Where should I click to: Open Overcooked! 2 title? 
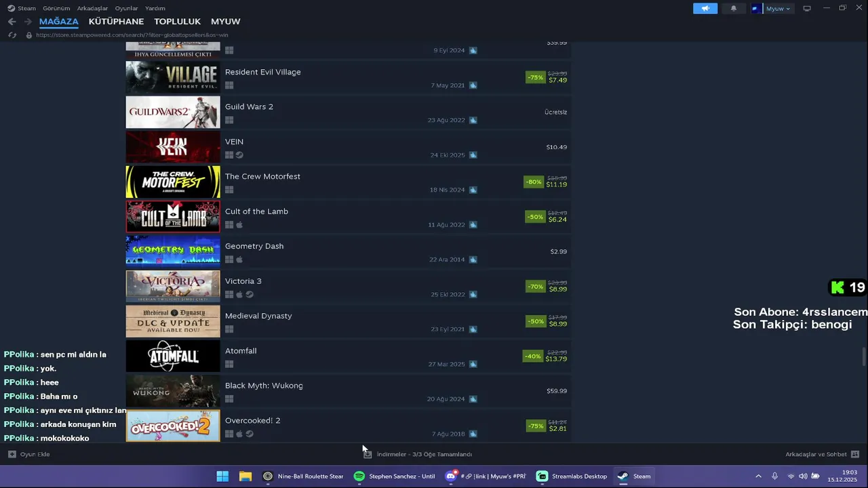[x=253, y=420]
